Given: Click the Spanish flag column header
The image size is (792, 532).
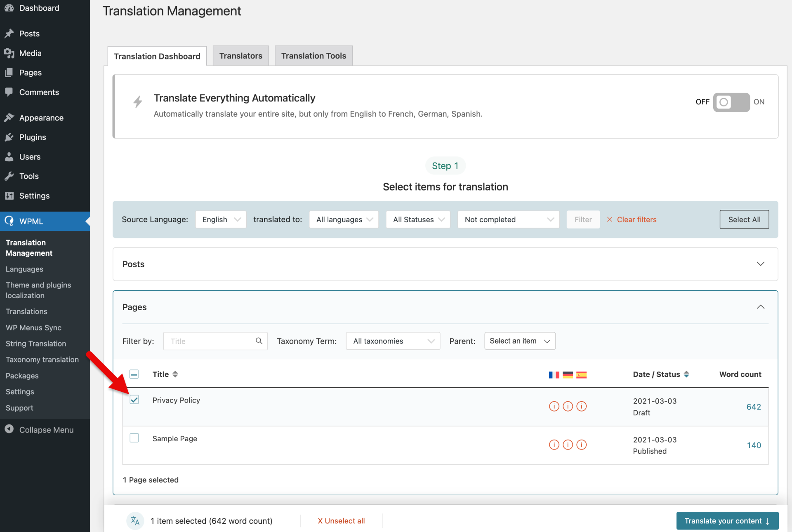Looking at the screenshot, I should click(581, 374).
